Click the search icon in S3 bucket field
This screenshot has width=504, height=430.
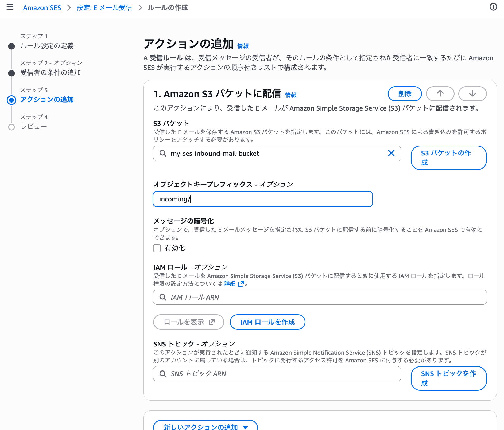click(x=163, y=153)
